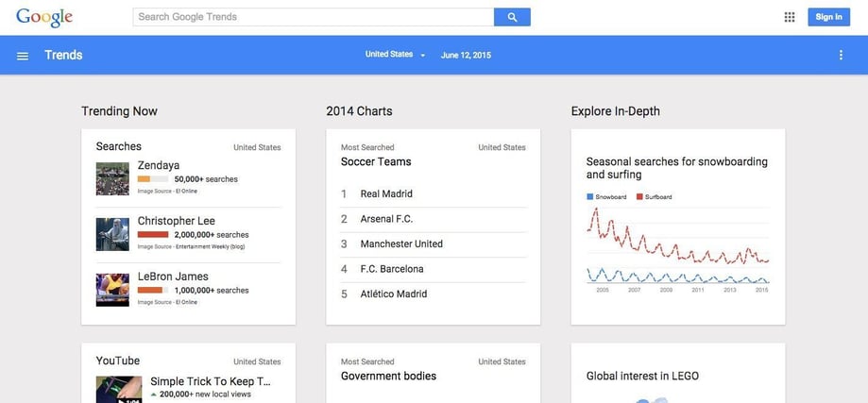Screen dimensions: 868x403
Task: Click United States label on Searches card
Action: pos(257,147)
